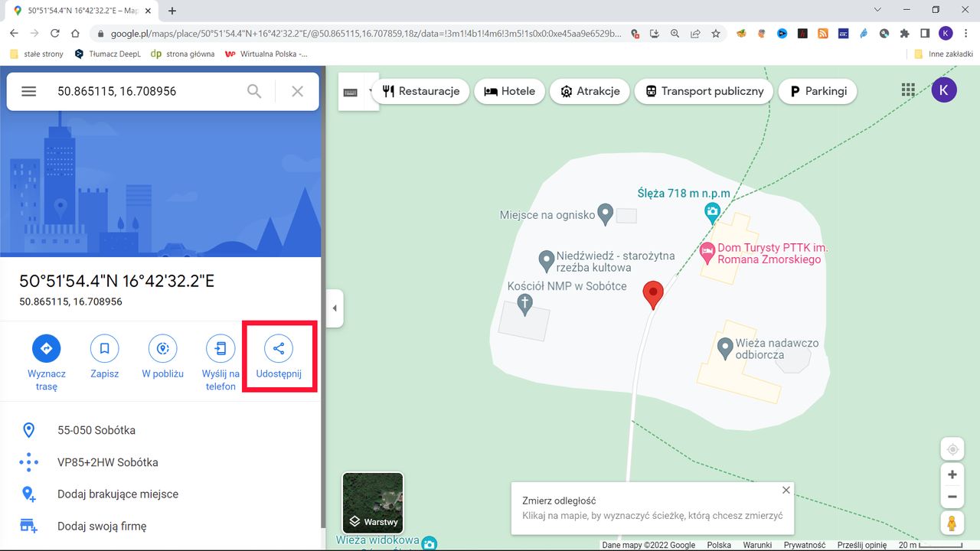Open the Warstwy layers picker
Viewport: 980px width, 551px height.
(373, 503)
